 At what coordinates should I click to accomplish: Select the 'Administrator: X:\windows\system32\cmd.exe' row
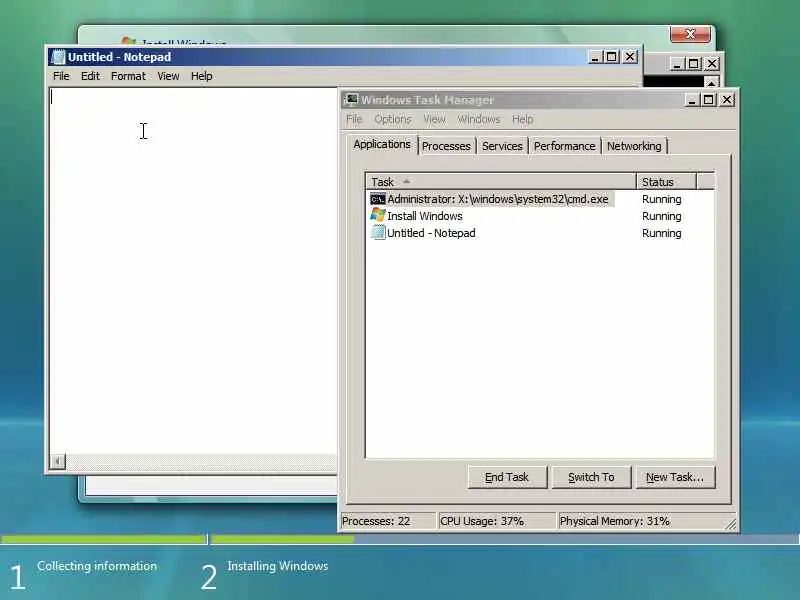(x=540, y=199)
